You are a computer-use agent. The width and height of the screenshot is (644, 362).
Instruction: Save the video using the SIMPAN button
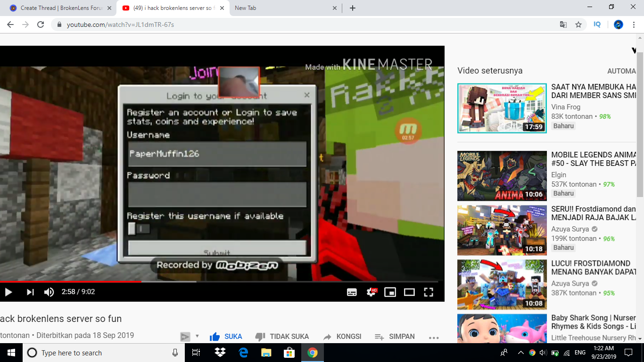(x=395, y=337)
